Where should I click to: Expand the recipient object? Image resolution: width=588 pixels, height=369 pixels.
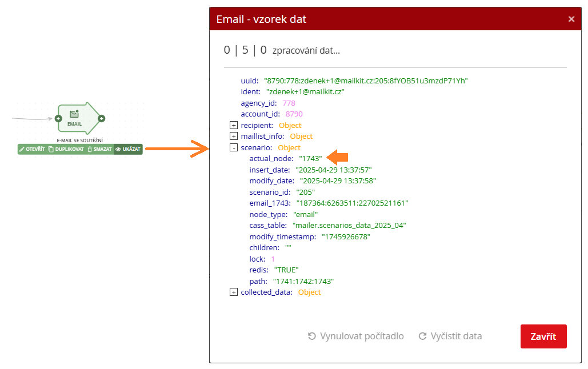pos(234,125)
